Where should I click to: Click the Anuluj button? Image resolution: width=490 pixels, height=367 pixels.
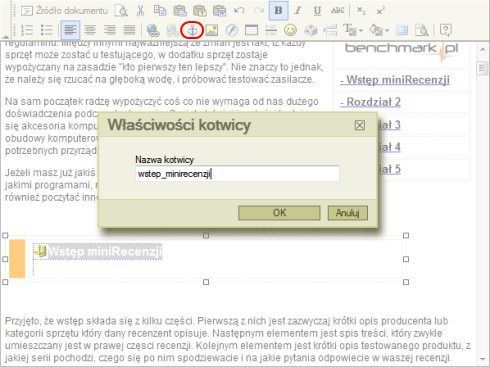(x=348, y=213)
